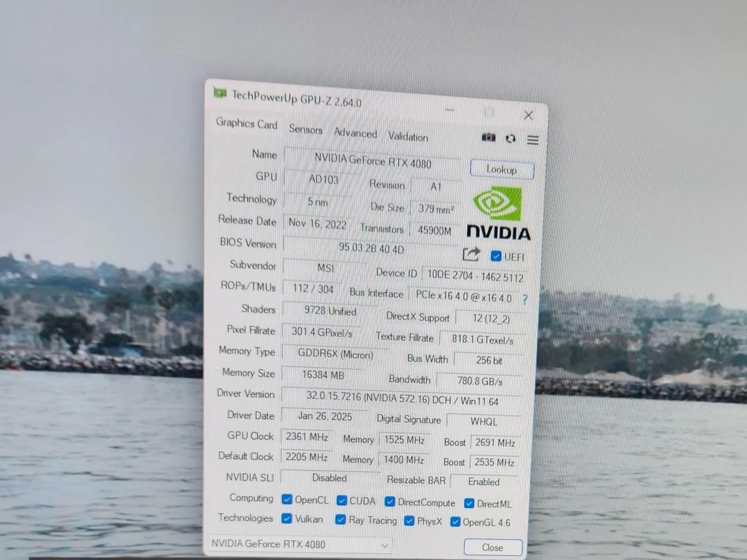Select the Graphics Card tab
747x560 pixels.
247,123
